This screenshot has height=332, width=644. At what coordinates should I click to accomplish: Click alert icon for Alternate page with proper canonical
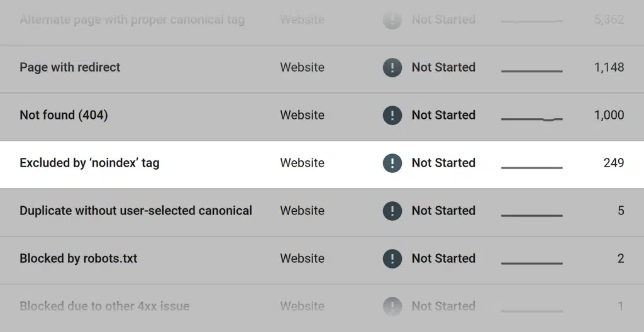pyautogui.click(x=392, y=19)
